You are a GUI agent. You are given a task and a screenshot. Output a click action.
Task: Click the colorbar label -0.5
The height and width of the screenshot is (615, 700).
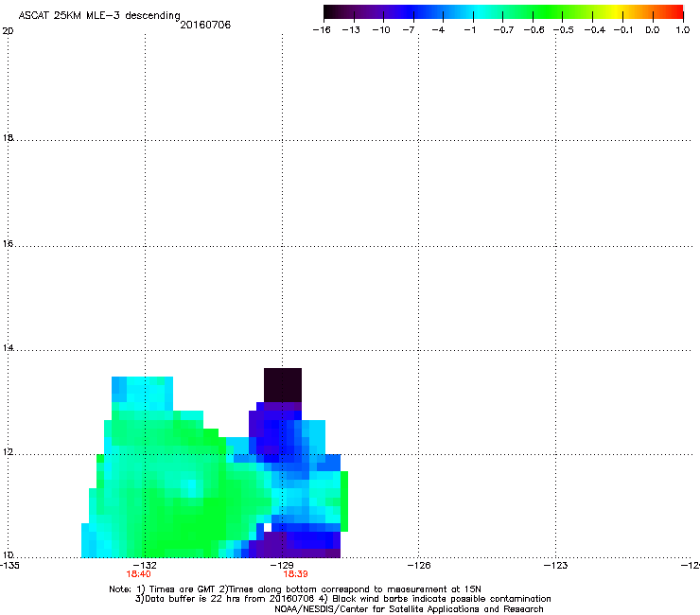(564, 30)
